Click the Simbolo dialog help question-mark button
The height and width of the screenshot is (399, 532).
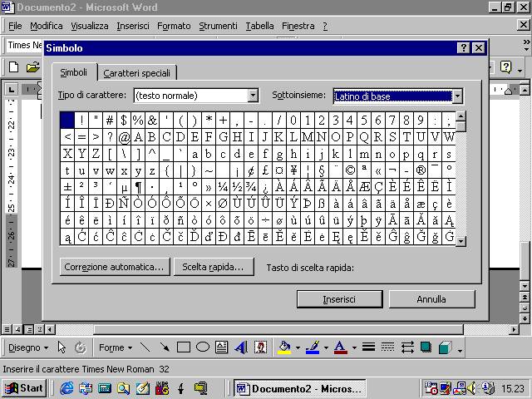(464, 48)
